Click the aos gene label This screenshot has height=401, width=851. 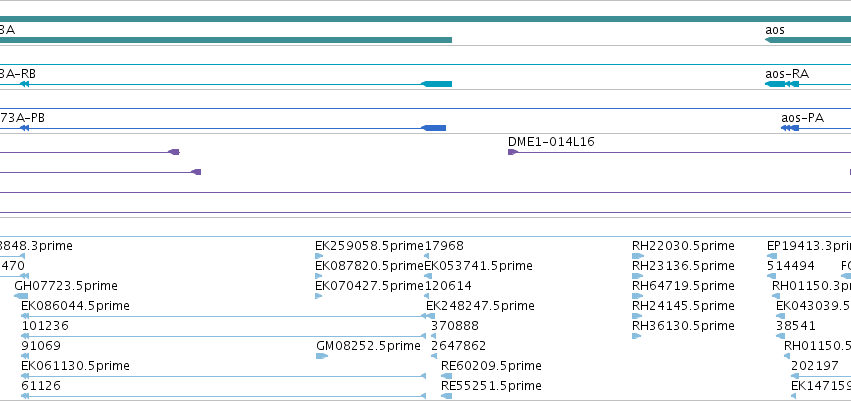[x=774, y=30]
